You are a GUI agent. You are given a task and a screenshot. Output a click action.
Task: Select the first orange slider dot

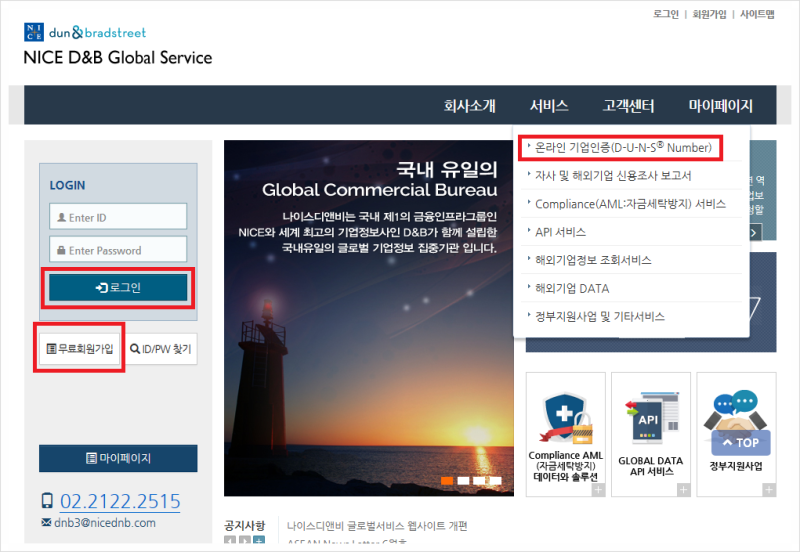[x=447, y=481]
